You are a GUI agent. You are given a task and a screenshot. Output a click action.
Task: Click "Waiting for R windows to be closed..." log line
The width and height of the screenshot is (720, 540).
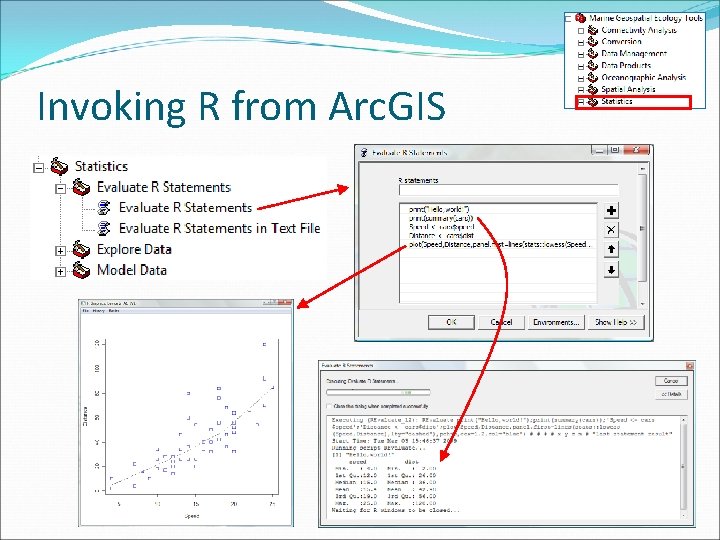[x=395, y=510]
